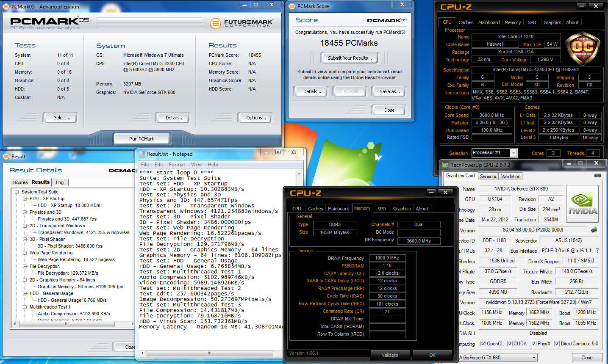The image size is (608, 364).
Task: Click Close button in GPU-Z window
Action: pos(587,358)
